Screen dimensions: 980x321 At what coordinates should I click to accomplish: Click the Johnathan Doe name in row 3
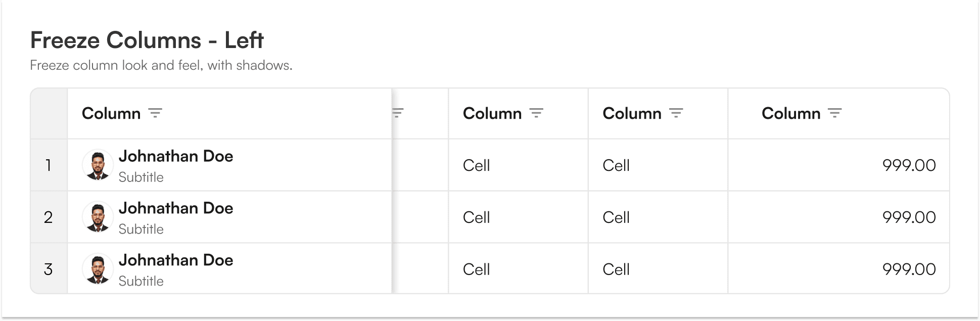click(x=176, y=260)
